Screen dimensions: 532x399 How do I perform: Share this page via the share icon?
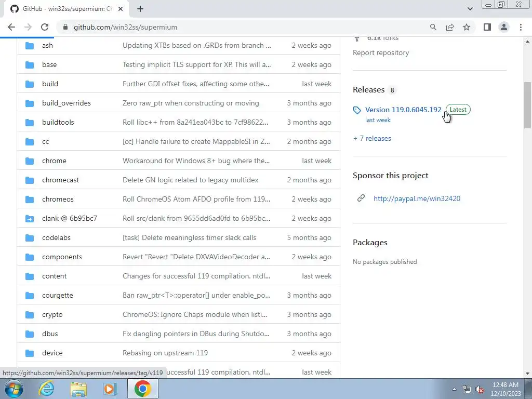pos(450,27)
